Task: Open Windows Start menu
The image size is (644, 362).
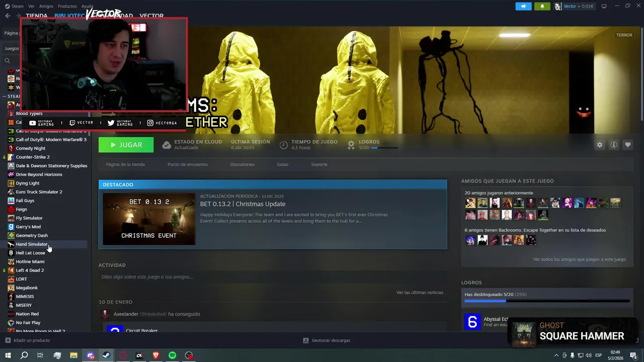Action: [x=8, y=355]
